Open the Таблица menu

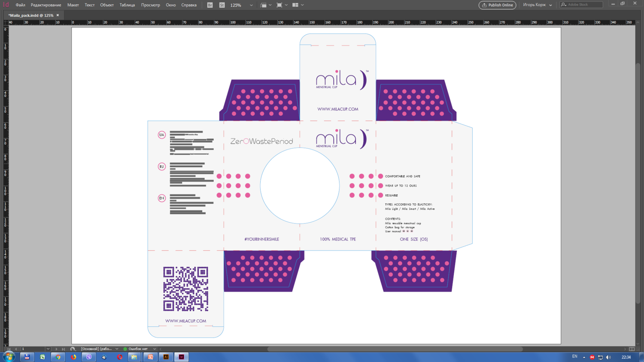(127, 5)
